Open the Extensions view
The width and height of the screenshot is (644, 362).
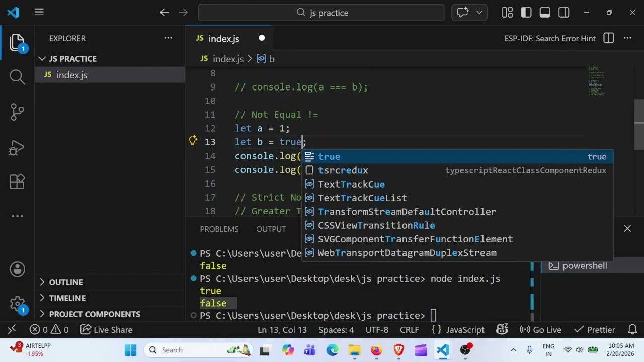pyautogui.click(x=17, y=182)
